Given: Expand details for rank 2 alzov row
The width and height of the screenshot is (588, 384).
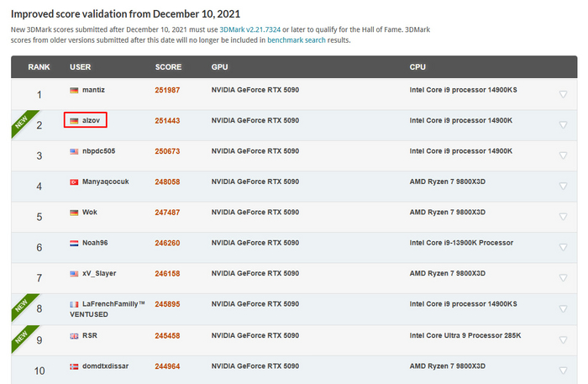Looking at the screenshot, I should point(563,125).
